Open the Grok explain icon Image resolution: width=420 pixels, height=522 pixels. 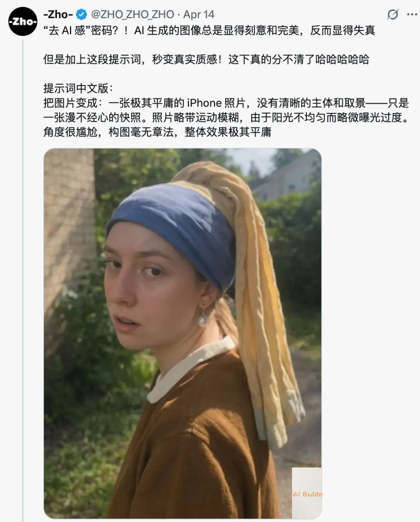pyautogui.click(x=393, y=15)
